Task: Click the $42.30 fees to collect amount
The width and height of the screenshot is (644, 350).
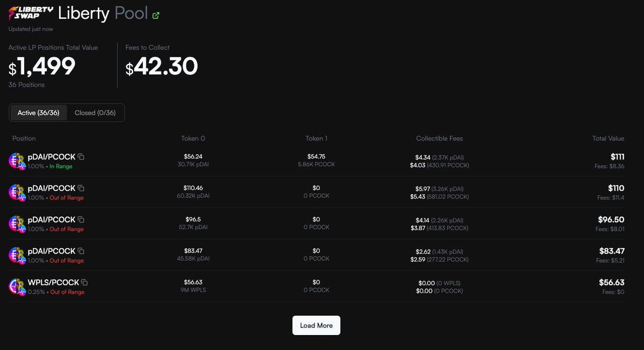Action: [x=162, y=67]
